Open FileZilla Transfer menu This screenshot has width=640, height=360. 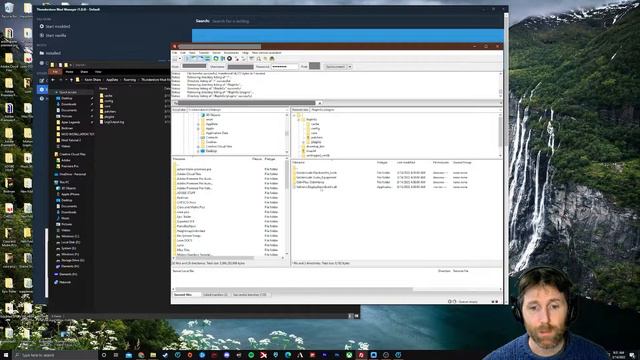[x=204, y=53]
